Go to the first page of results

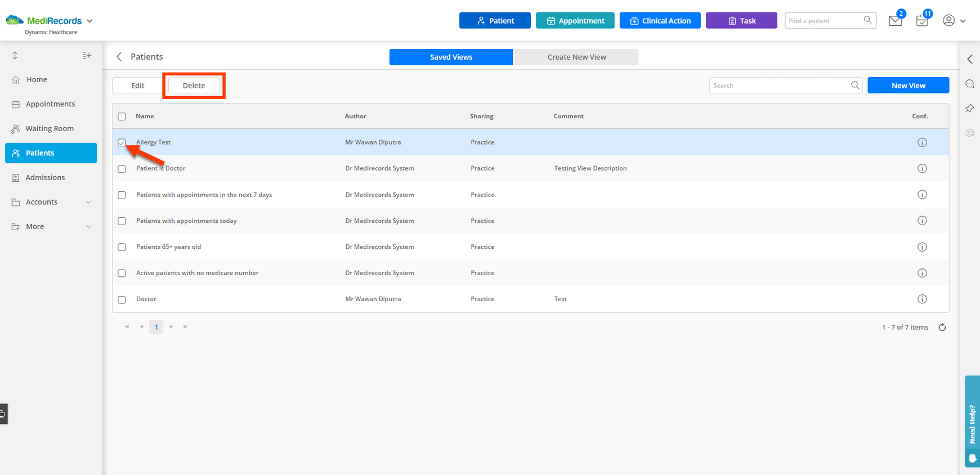tap(127, 326)
